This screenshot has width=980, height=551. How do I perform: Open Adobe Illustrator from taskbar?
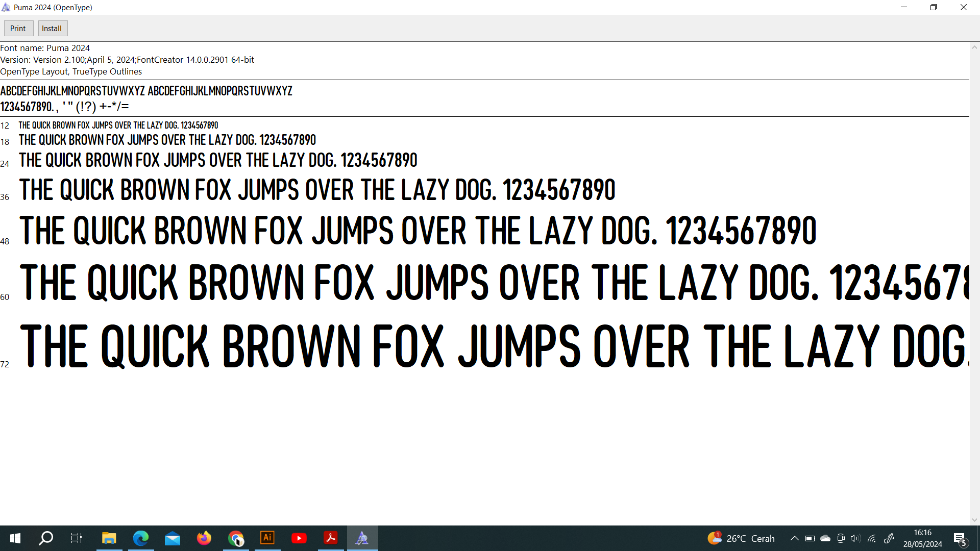coord(267,538)
